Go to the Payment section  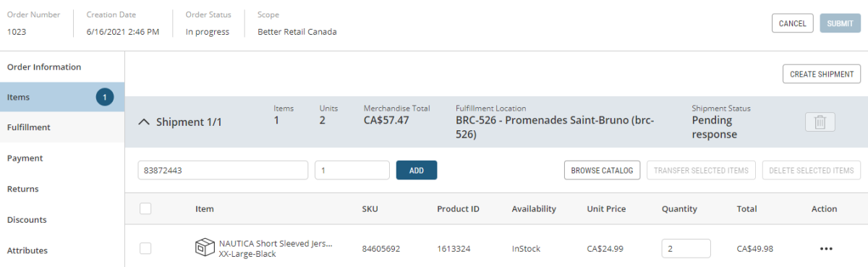[62, 158]
